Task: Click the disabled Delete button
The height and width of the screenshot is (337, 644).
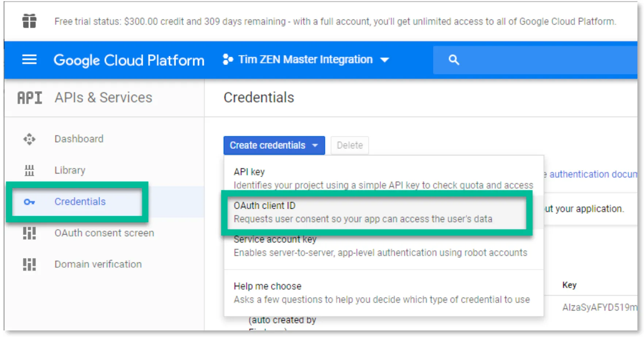Action: (x=350, y=145)
